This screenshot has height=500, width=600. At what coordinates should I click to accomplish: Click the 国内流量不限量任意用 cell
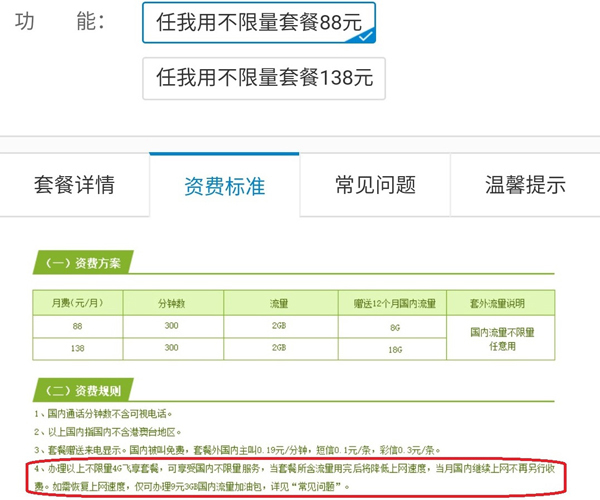tap(501, 338)
